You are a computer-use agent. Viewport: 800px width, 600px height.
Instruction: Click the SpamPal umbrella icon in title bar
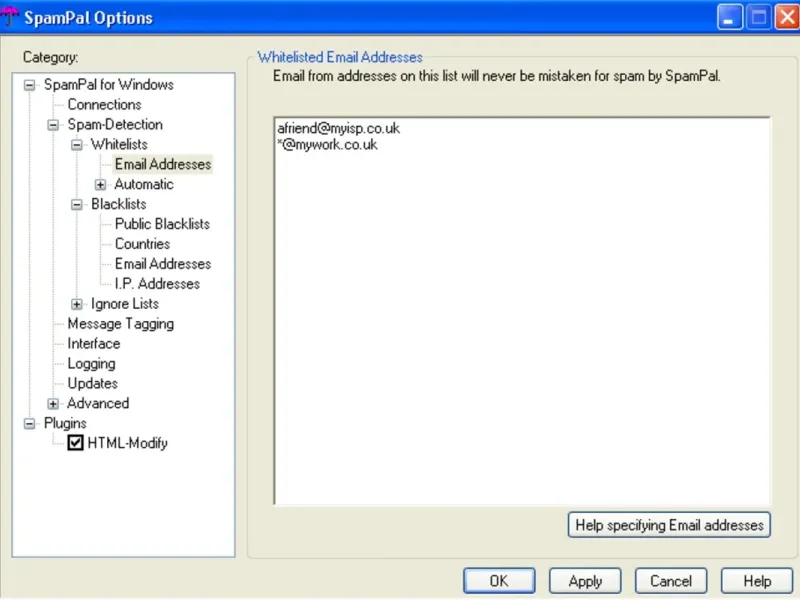[9, 16]
